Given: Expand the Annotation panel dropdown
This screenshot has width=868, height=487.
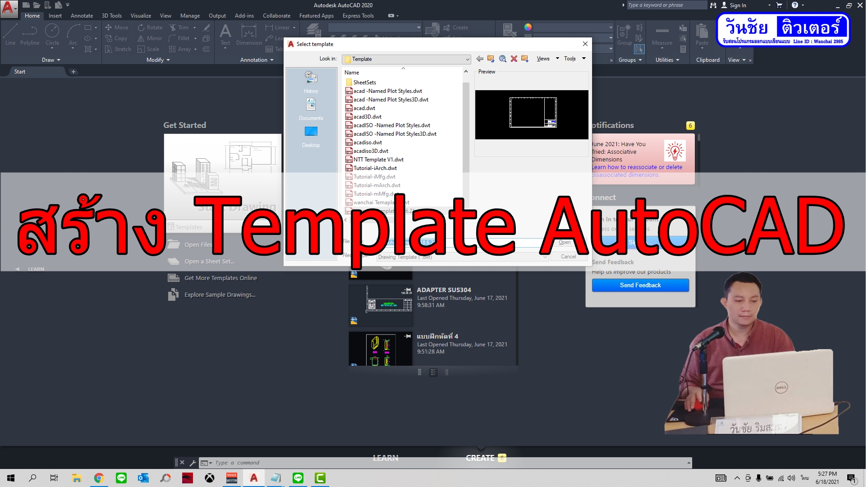Looking at the screenshot, I should point(257,60).
